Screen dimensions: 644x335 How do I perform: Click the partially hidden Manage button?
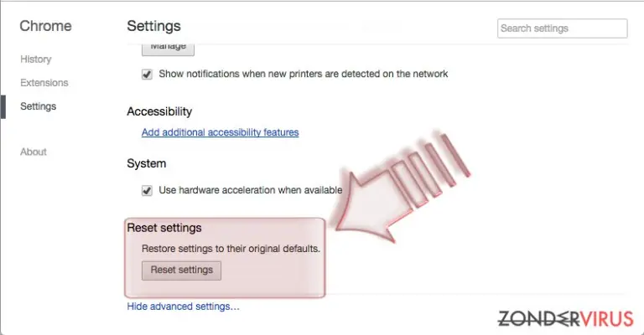168,49
